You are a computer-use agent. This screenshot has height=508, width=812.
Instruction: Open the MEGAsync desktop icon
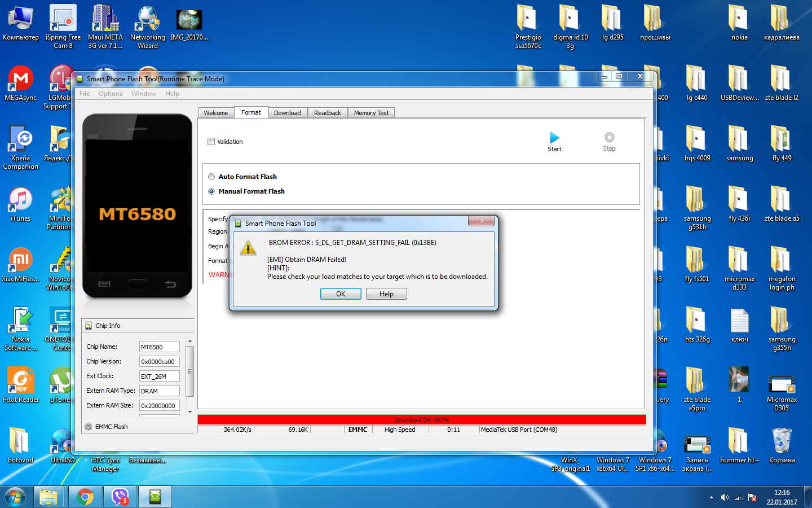(x=21, y=79)
